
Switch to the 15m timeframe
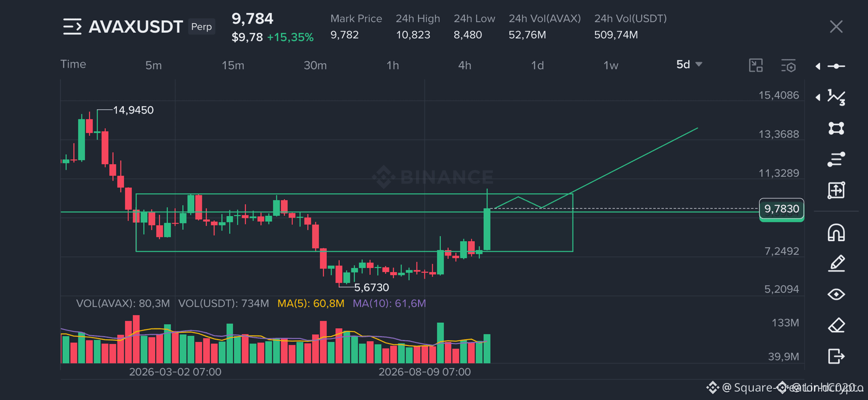click(233, 65)
